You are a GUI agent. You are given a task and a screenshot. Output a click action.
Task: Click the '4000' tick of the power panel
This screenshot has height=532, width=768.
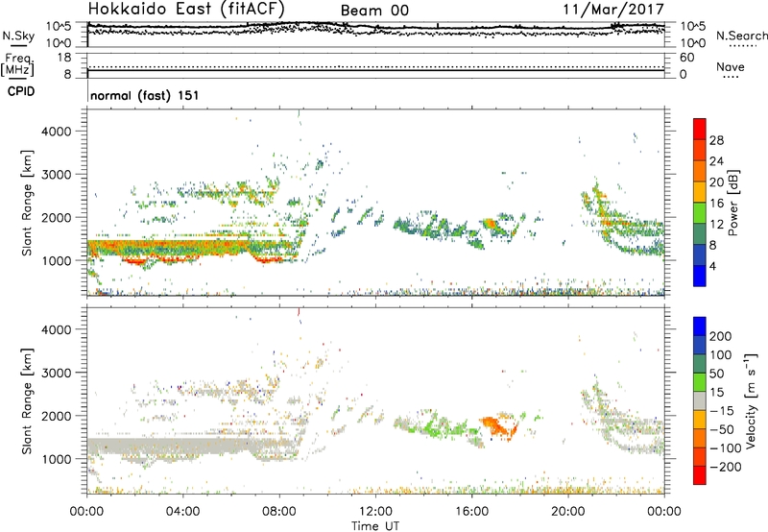(x=56, y=132)
